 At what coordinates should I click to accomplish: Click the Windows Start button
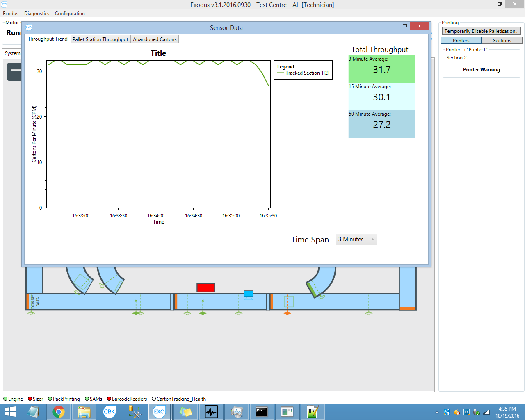(10, 412)
